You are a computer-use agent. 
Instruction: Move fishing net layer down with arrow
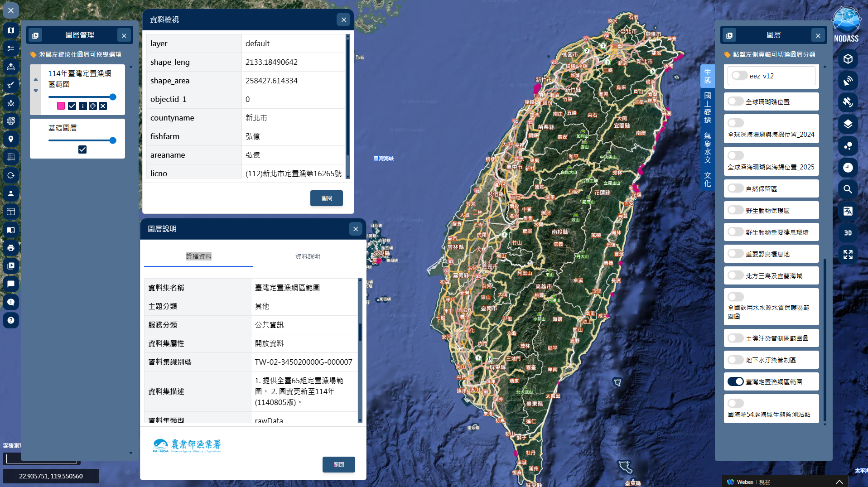click(36, 91)
